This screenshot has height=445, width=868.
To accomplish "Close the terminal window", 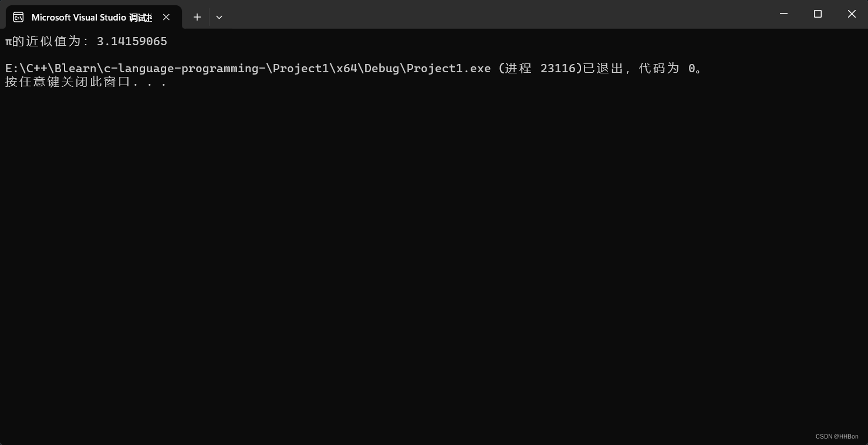I will click(852, 14).
